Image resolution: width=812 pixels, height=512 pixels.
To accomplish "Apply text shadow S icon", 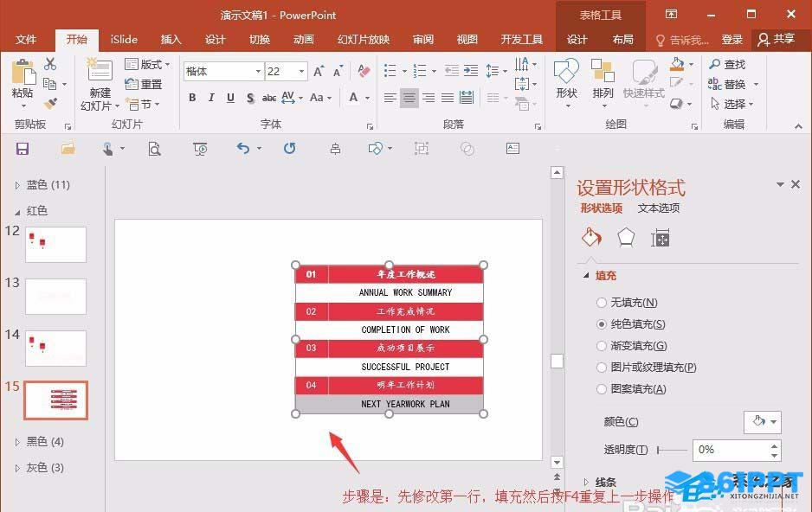I will (250, 97).
